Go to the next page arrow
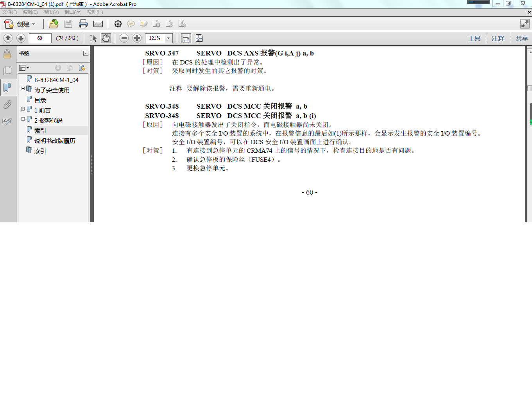The width and height of the screenshot is (532, 413). 21,38
